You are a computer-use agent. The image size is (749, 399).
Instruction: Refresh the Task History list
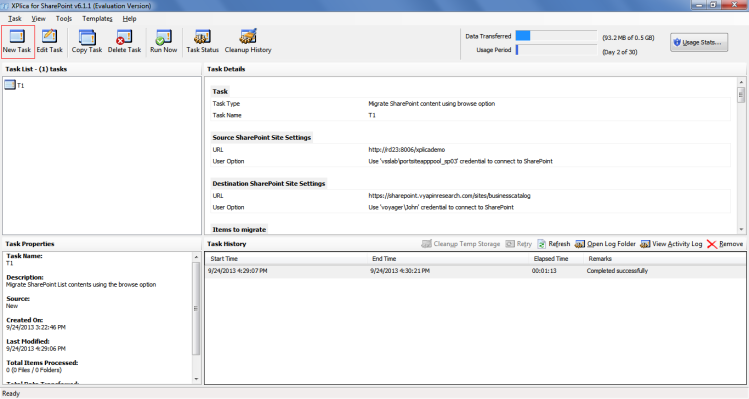click(554, 244)
